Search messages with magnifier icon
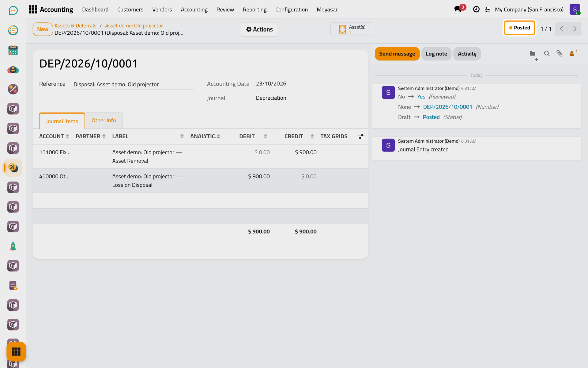Viewport: 588px width, 368px height. (x=547, y=54)
